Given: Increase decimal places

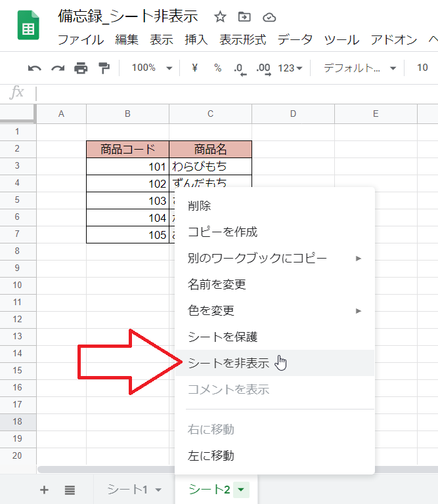Looking at the screenshot, I should coord(263,69).
